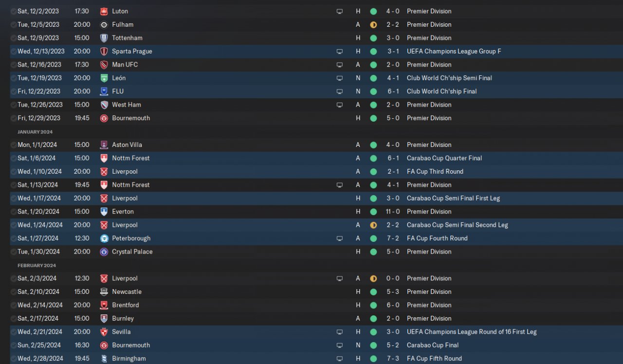Viewport: 623px width, 364px height.
Task: Click the green win dot for Everton match
Action: [x=373, y=212]
